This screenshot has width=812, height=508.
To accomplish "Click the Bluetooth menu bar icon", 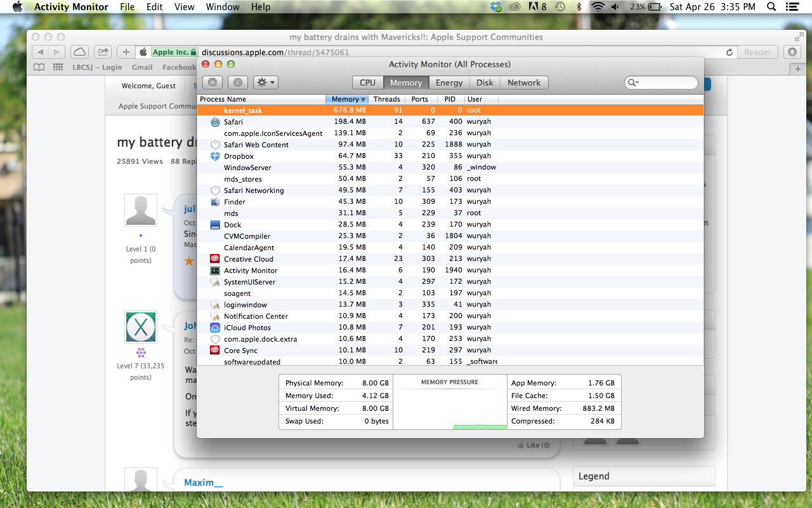I will 579,7.
